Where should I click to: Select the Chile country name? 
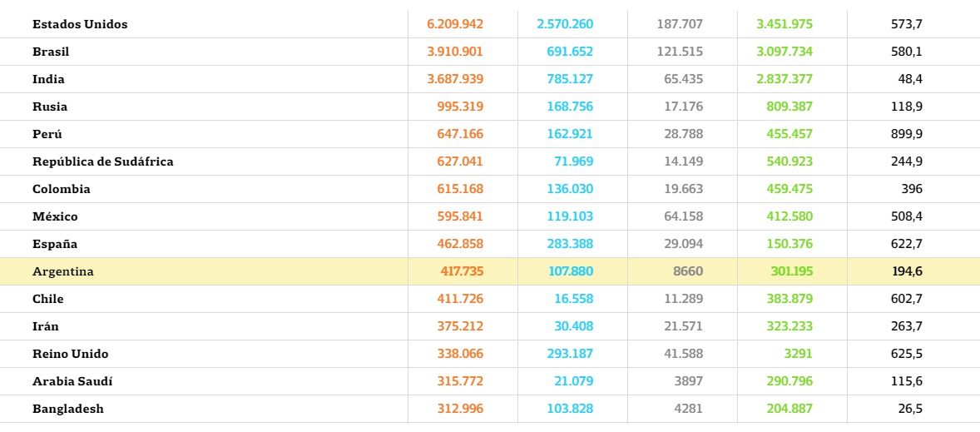(x=48, y=299)
